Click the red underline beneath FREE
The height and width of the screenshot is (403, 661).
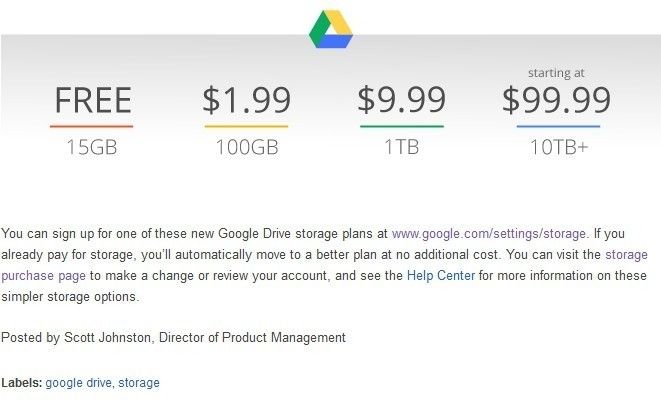coord(91,126)
